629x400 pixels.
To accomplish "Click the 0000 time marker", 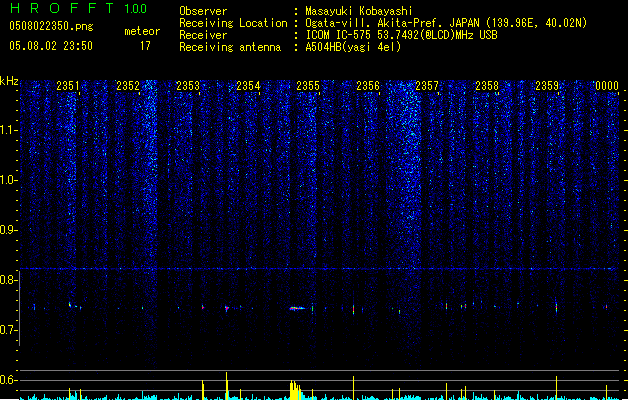I will tap(607, 86).
